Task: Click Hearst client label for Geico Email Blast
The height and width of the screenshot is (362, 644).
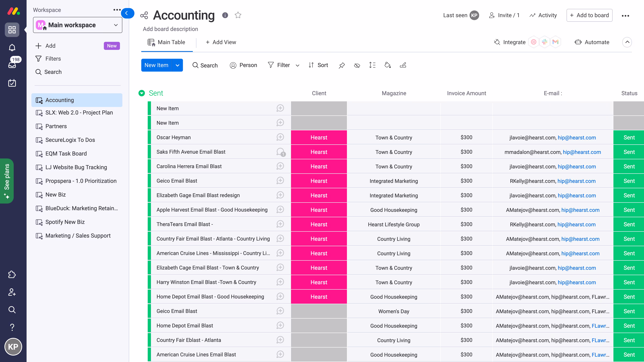Action: click(319, 181)
